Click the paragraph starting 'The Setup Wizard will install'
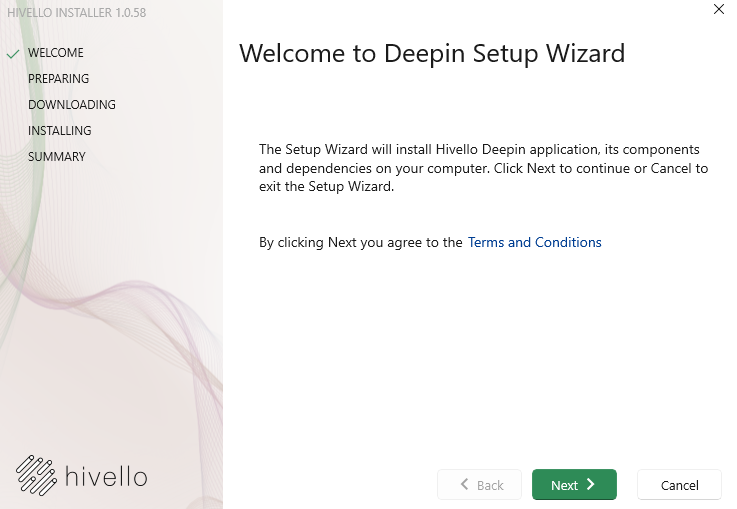The width and height of the screenshot is (737, 509). point(483,168)
